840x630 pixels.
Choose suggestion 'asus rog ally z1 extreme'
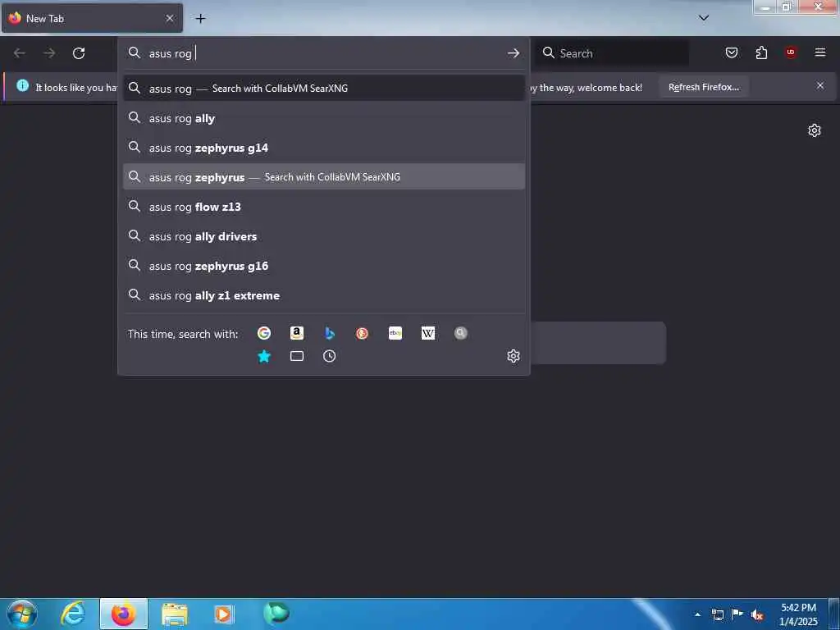coord(324,294)
